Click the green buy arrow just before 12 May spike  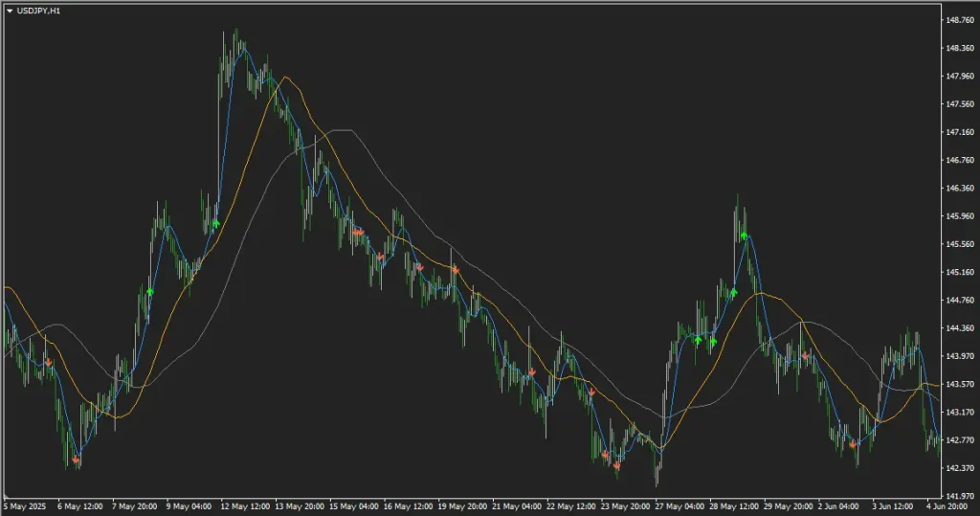click(216, 224)
